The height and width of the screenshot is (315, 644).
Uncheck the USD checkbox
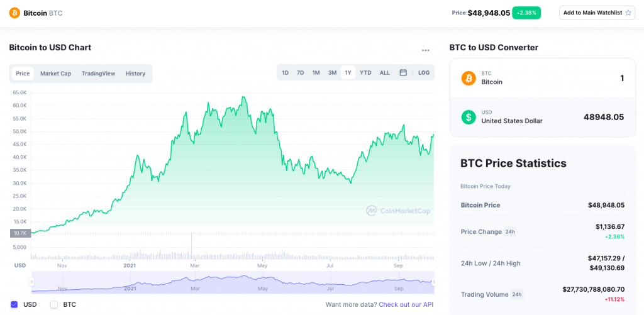click(x=14, y=304)
